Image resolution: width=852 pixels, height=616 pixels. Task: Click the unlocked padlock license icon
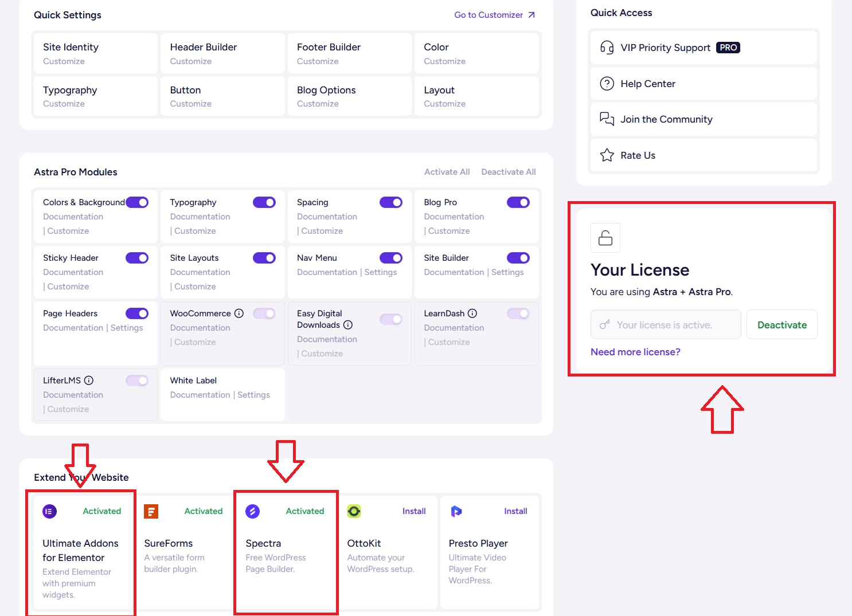[605, 238]
